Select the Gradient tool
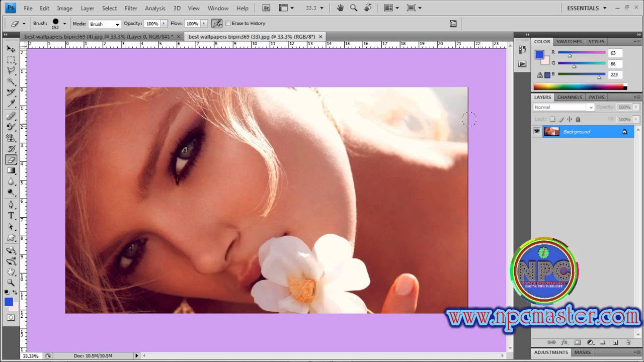This screenshot has height=362, width=644. 11,171
